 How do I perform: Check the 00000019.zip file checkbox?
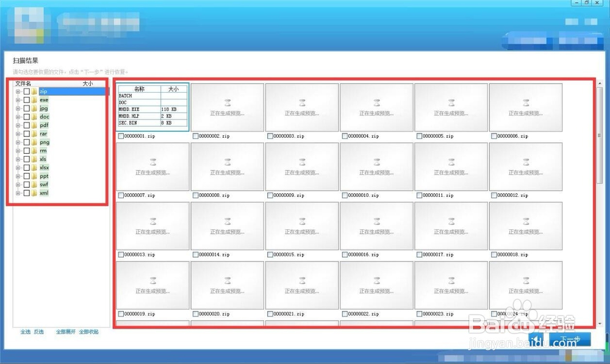coord(121,314)
